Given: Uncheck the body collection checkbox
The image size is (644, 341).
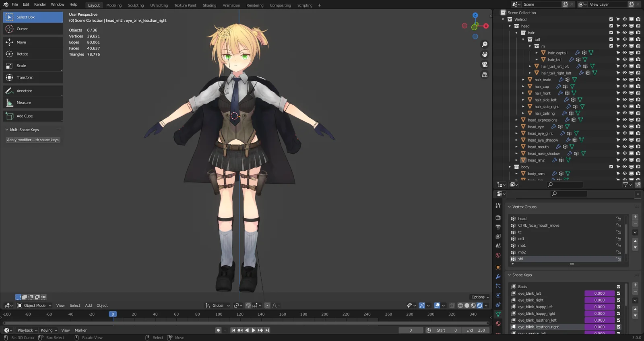Looking at the screenshot, I should click(x=611, y=167).
